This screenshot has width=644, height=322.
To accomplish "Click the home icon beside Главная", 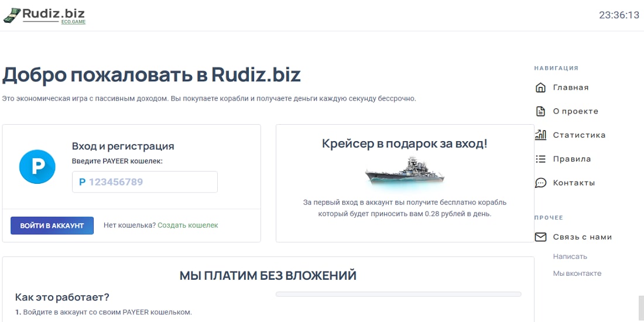I will coord(540,87).
